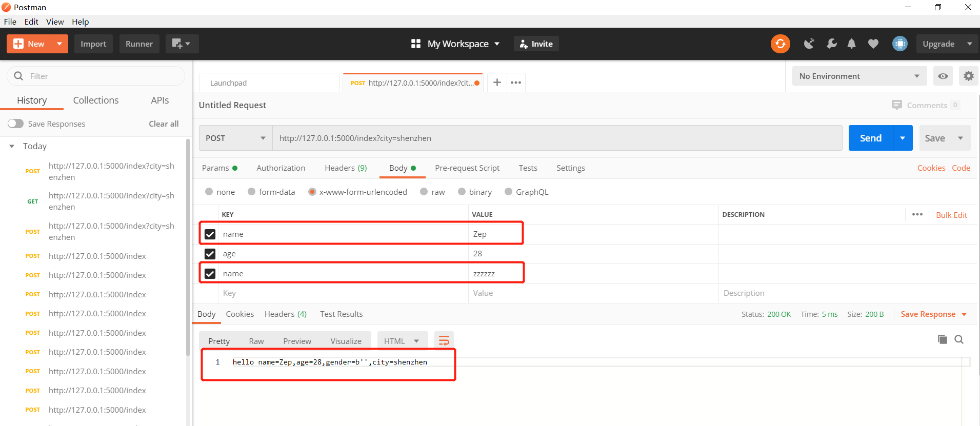
Task: Toggle response line wrap icon
Action: 444,340
